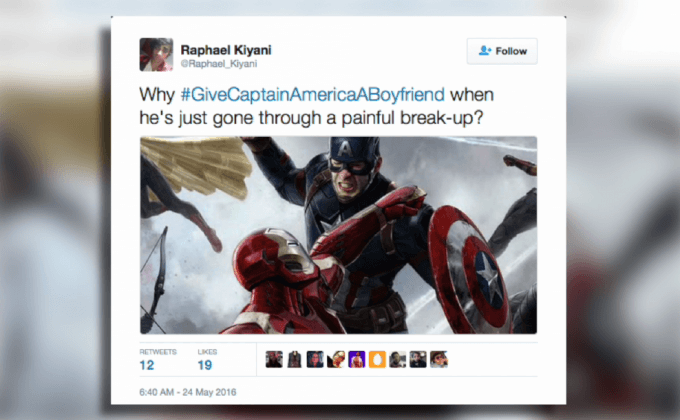
Task: Click the dark coat liker avatar
Action: tap(294, 359)
